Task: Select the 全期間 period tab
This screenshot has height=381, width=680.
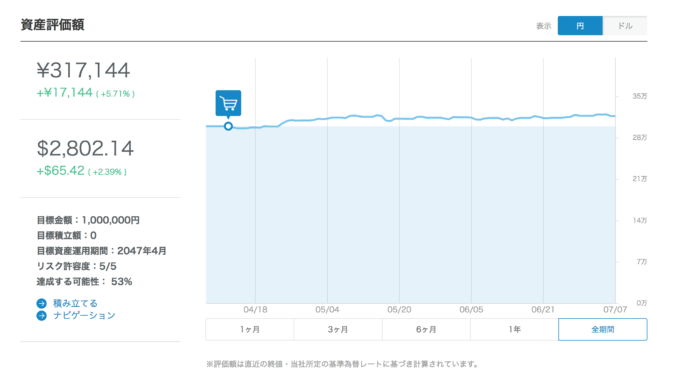Action: [x=603, y=329]
